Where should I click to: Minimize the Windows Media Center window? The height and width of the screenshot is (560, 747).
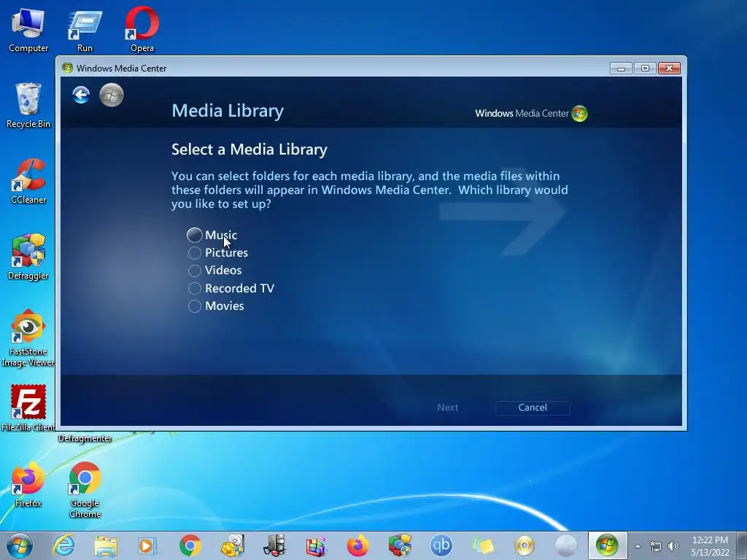coord(621,69)
